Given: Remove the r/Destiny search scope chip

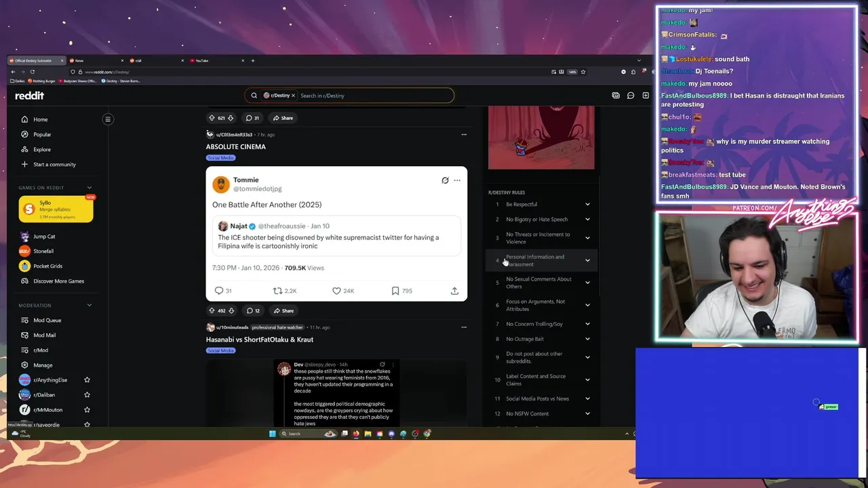Looking at the screenshot, I should click(293, 96).
